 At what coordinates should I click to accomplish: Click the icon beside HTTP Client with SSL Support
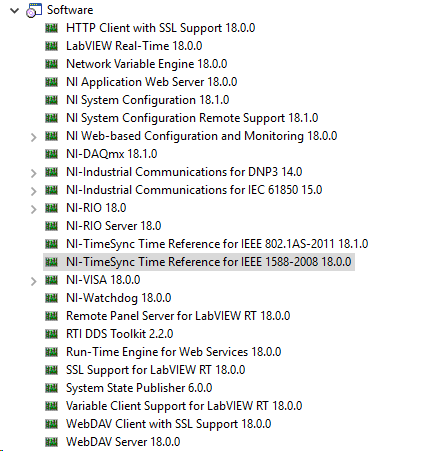(x=51, y=28)
